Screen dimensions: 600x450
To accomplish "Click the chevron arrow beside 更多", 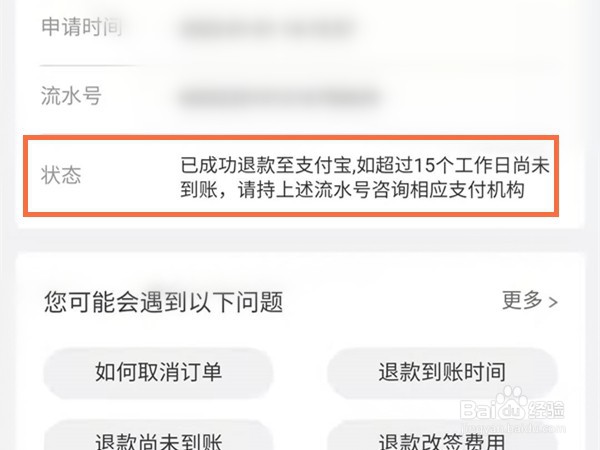I will tap(553, 302).
